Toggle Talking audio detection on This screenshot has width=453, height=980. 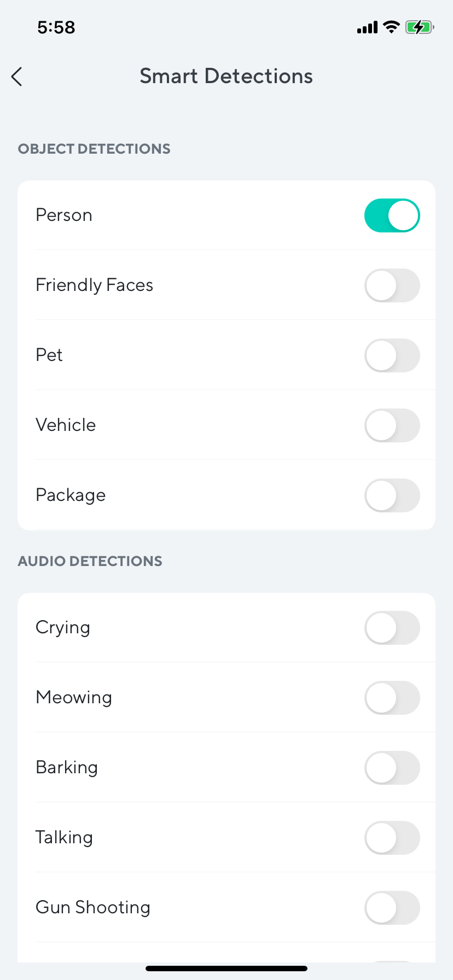(392, 838)
